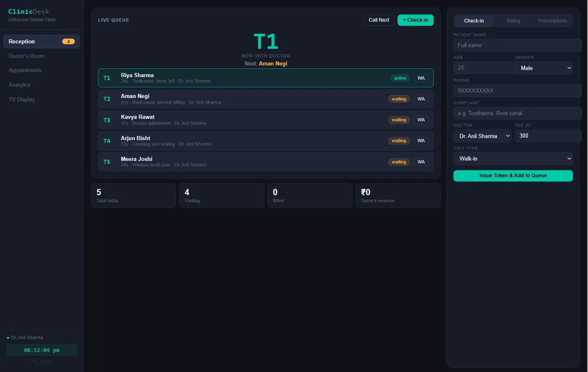Click the ClinicDesk logo
The image size is (588, 372).
(29, 12)
